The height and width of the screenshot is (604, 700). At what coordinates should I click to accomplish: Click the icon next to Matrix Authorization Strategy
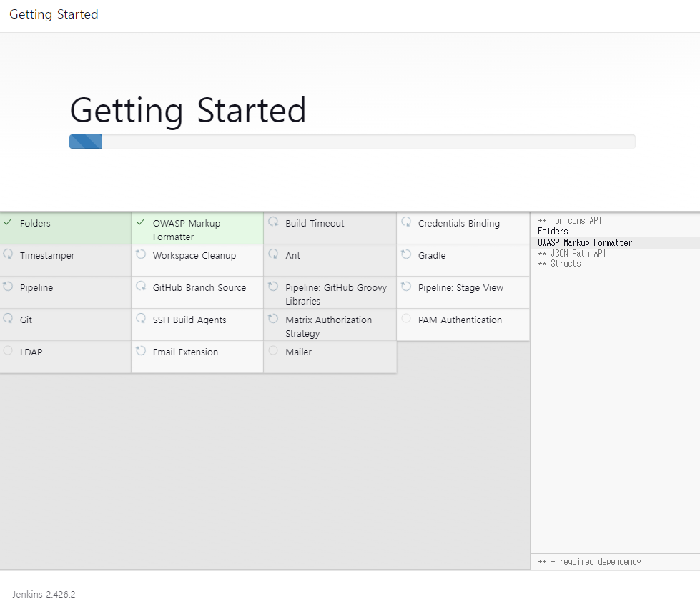[x=273, y=318]
